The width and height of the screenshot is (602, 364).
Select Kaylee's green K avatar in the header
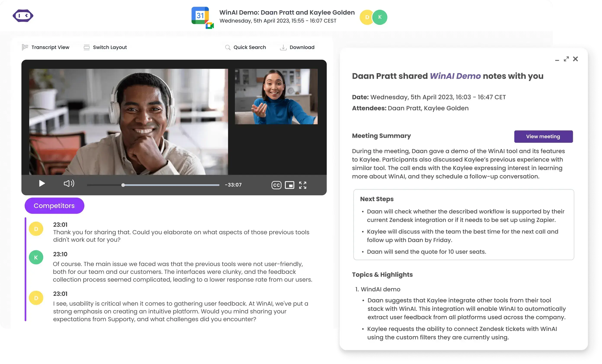380,17
